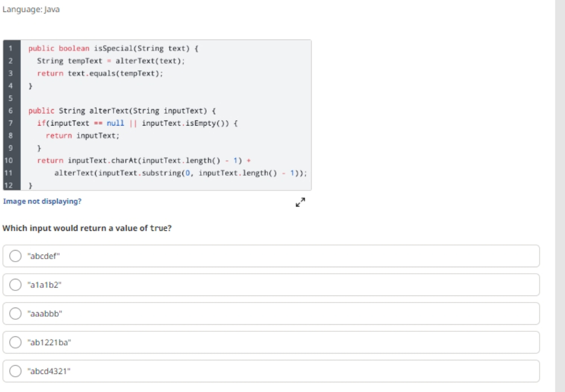
Task: Click the "abcdef" answer text
Action: click(x=43, y=256)
